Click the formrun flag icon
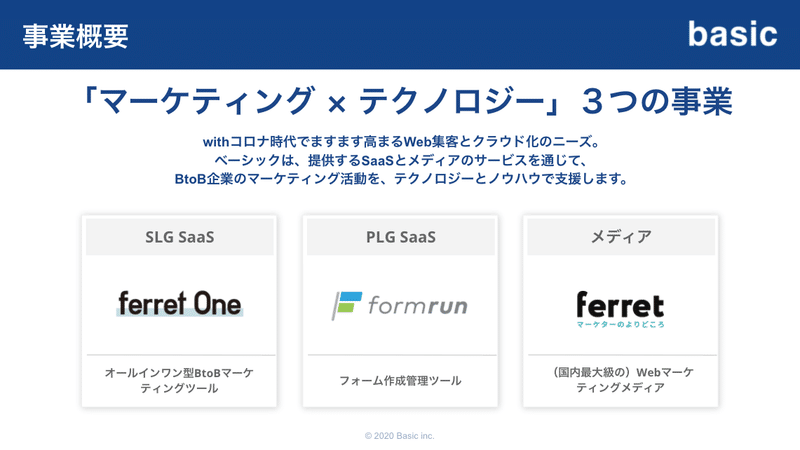800x450 pixels. [347, 305]
